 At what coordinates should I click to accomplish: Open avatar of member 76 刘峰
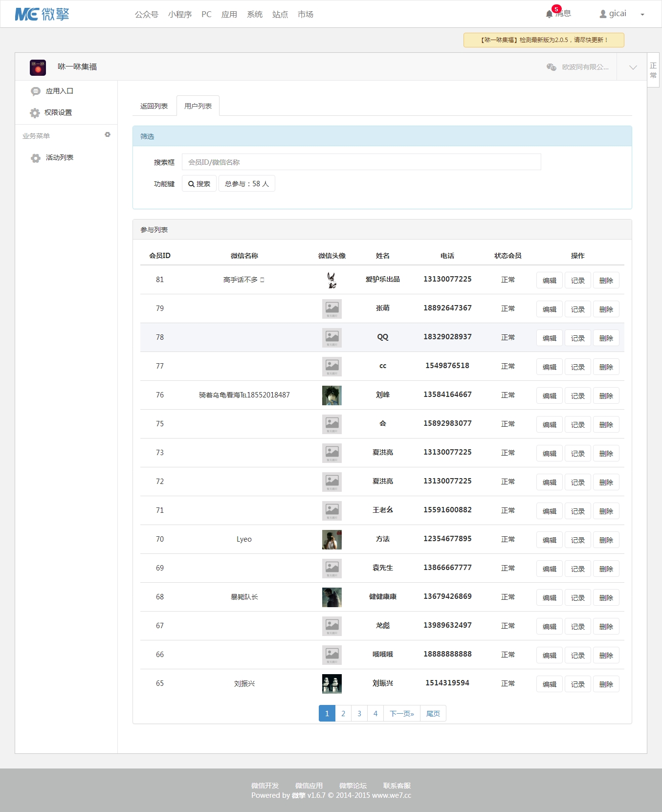click(x=332, y=395)
